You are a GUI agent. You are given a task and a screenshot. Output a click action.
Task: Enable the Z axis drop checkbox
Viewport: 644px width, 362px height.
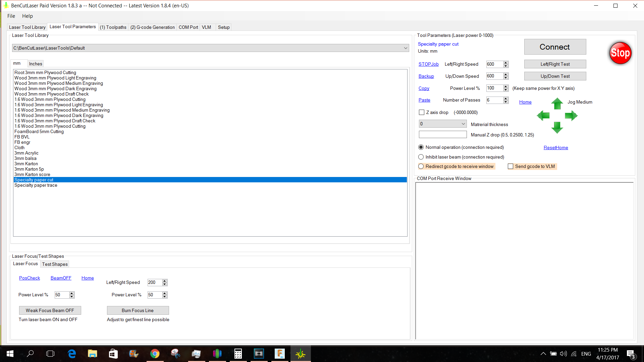tap(422, 112)
